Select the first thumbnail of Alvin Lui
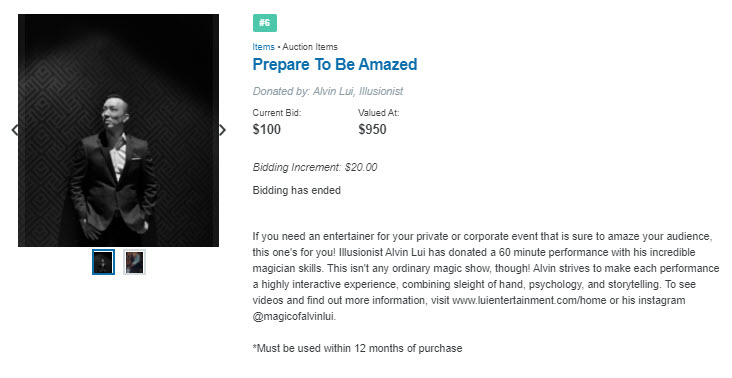Viewport: 732px width, 378px height. [103, 262]
